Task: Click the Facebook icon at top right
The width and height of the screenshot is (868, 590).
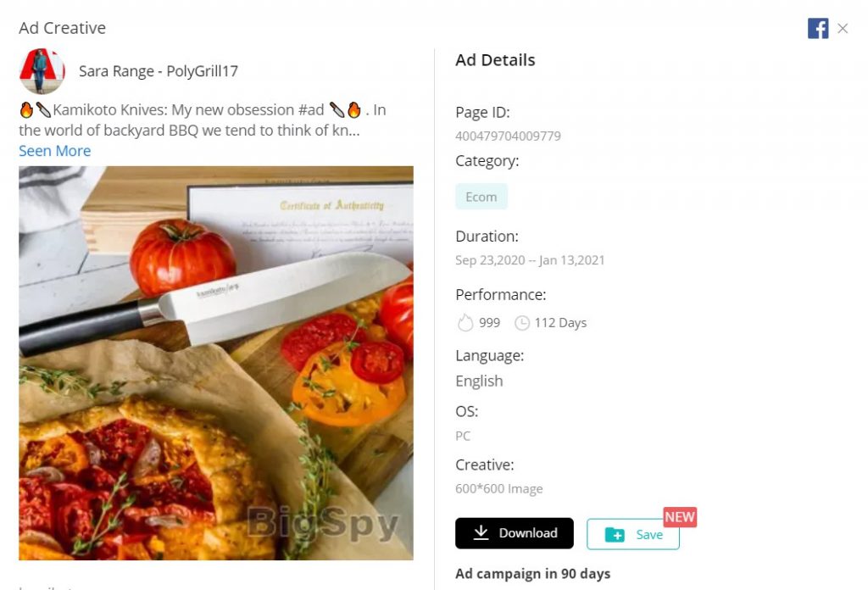Action: [x=818, y=28]
